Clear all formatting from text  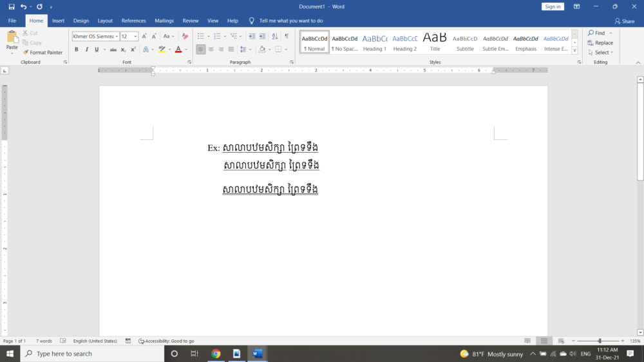click(x=184, y=37)
